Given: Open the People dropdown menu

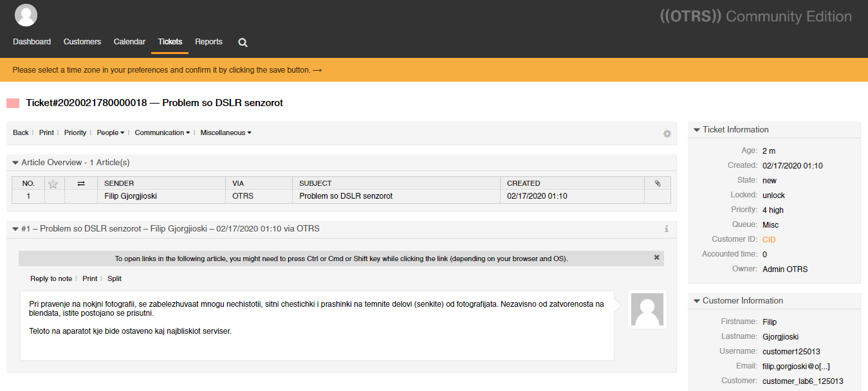Looking at the screenshot, I should click(x=110, y=132).
